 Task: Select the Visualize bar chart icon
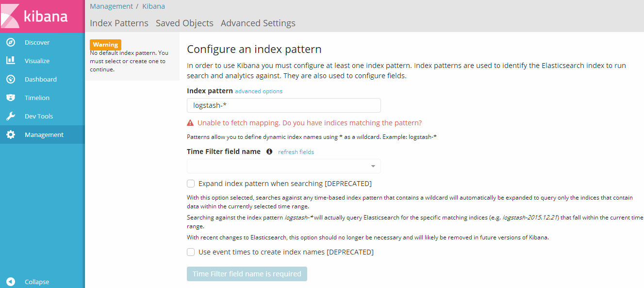pos(11,61)
